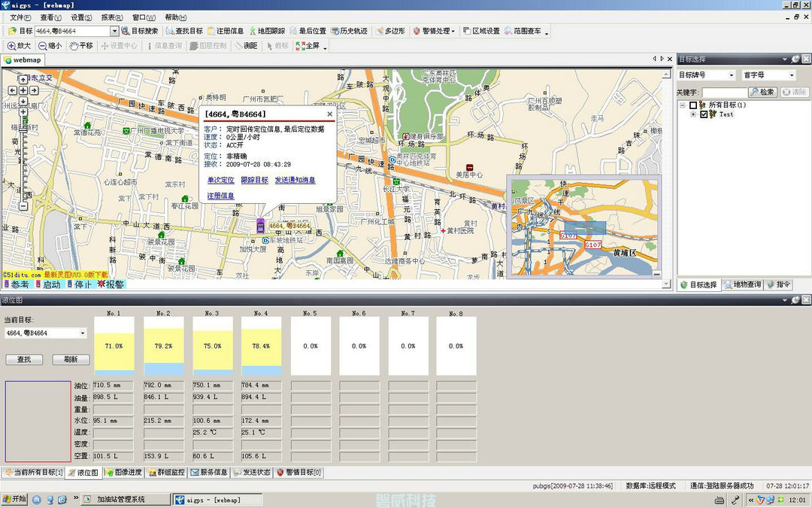
Task: Collapse the 所有目标 tree node
Action: (x=683, y=105)
